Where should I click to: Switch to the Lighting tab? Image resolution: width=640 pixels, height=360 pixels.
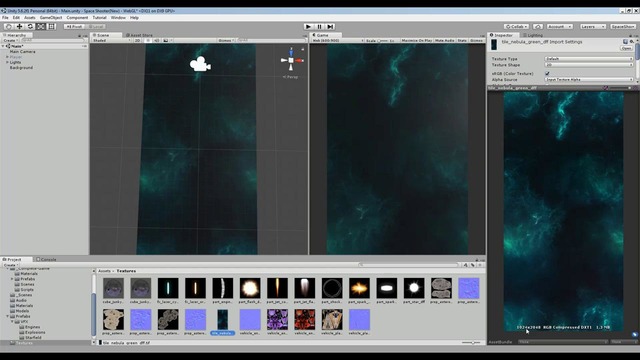(533, 35)
